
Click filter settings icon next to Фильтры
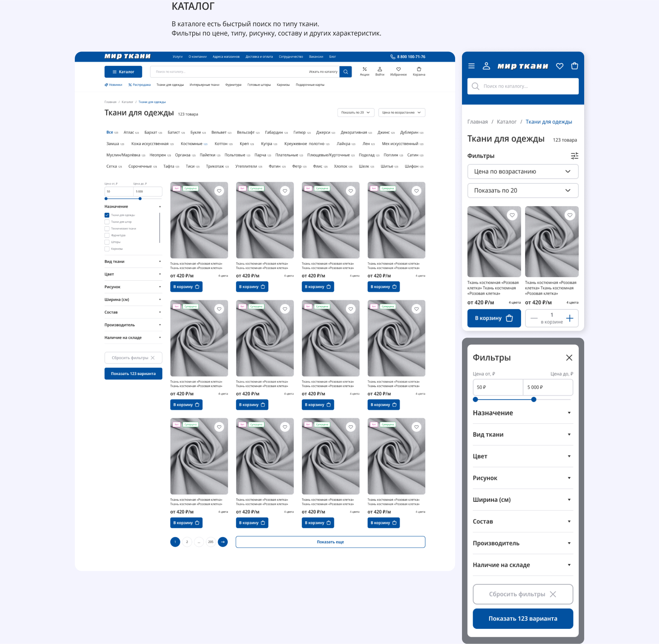pos(574,156)
